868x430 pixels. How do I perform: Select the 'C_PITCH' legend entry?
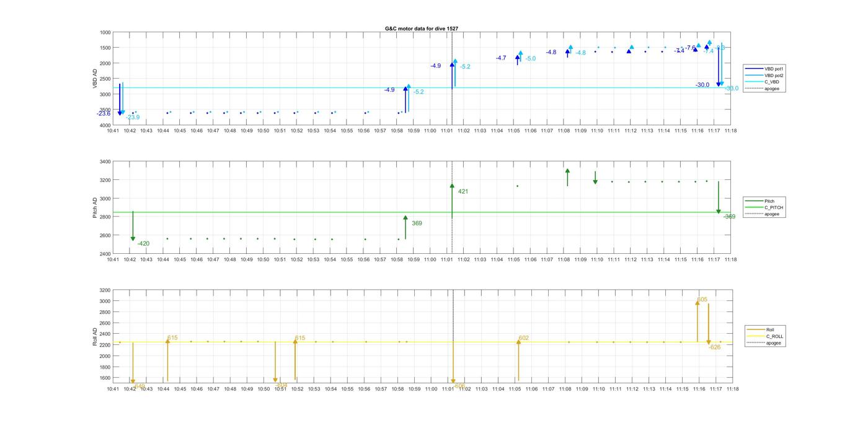[764, 207]
